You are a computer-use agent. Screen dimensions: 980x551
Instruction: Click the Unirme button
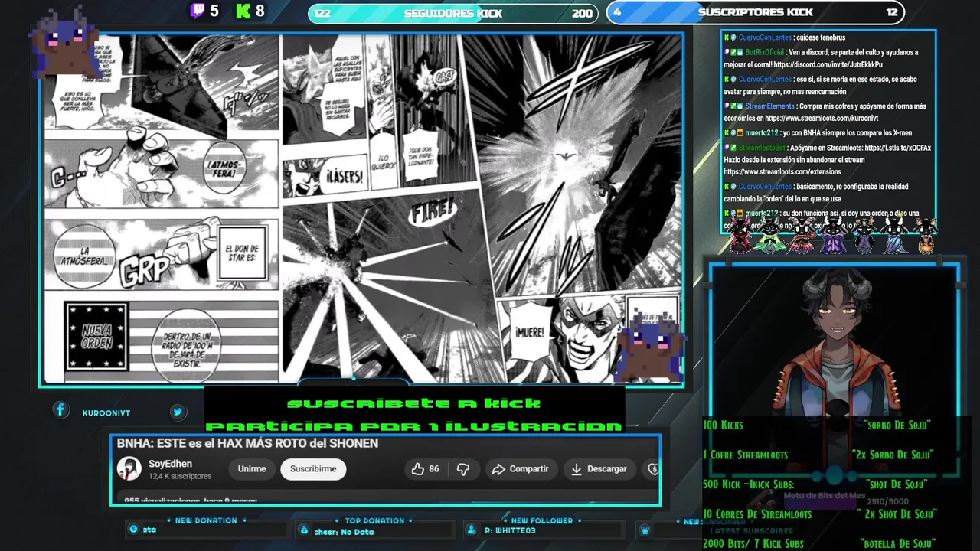(252, 469)
